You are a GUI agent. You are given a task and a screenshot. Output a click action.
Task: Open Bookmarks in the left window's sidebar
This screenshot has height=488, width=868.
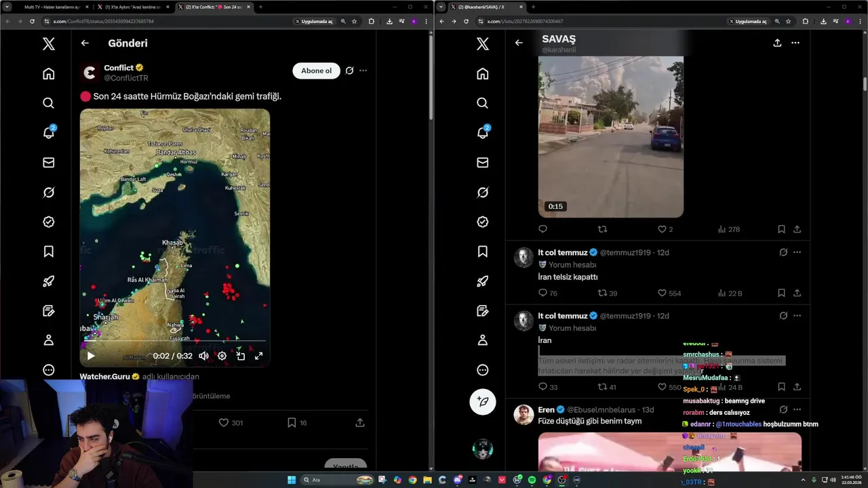(x=48, y=251)
